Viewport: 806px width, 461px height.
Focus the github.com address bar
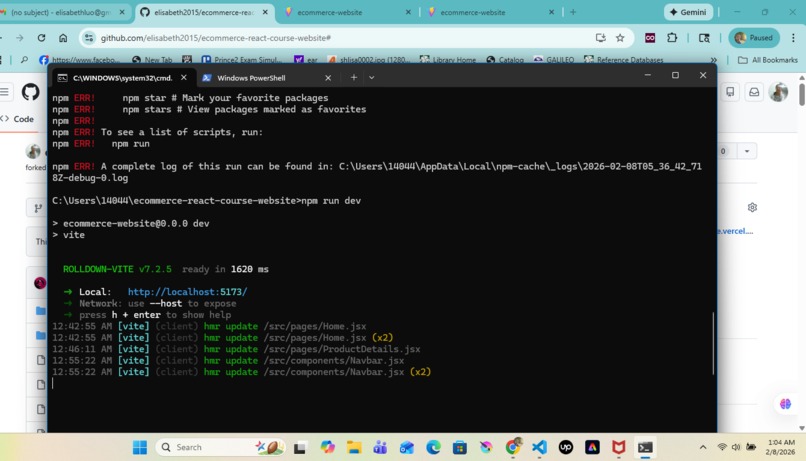[339, 38]
